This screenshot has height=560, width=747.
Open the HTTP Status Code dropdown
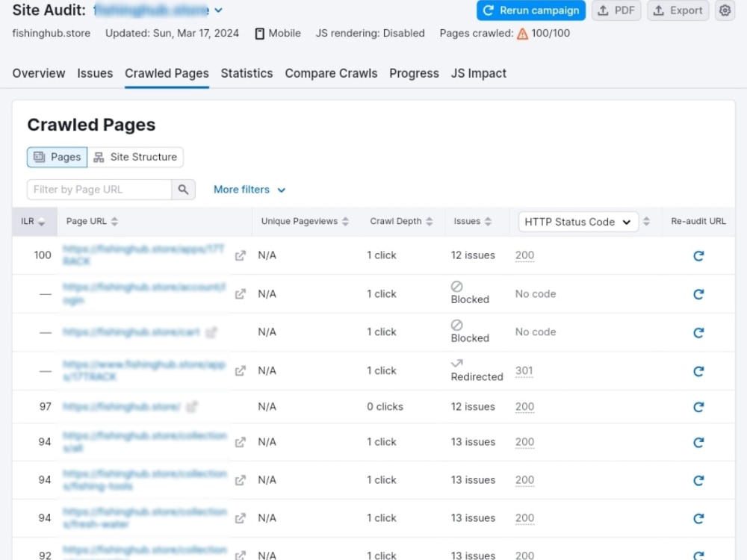click(578, 222)
